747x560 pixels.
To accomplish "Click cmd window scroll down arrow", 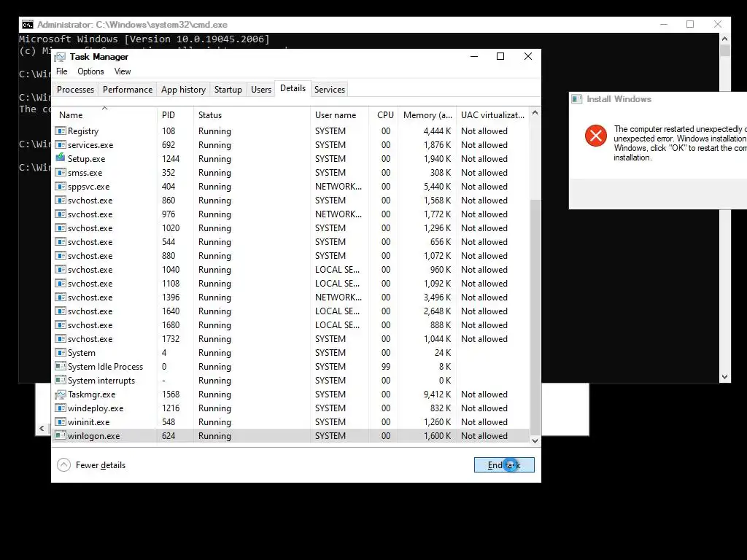I will point(724,377).
